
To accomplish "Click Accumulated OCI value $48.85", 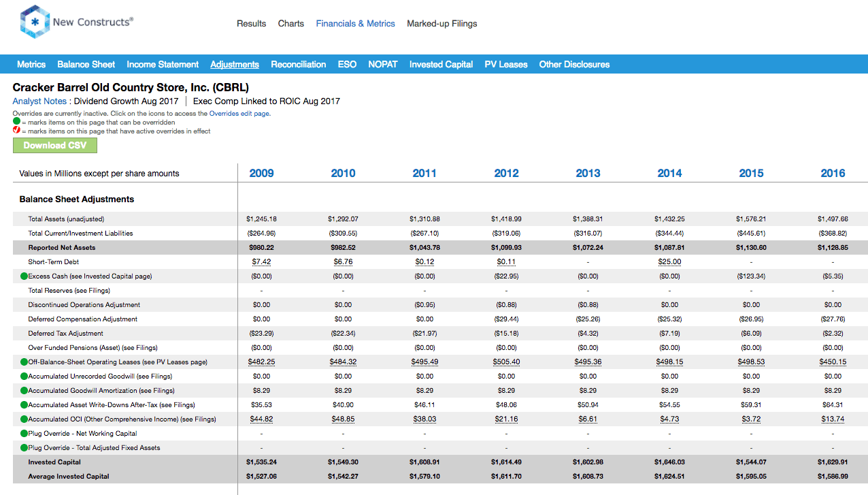I will (344, 419).
